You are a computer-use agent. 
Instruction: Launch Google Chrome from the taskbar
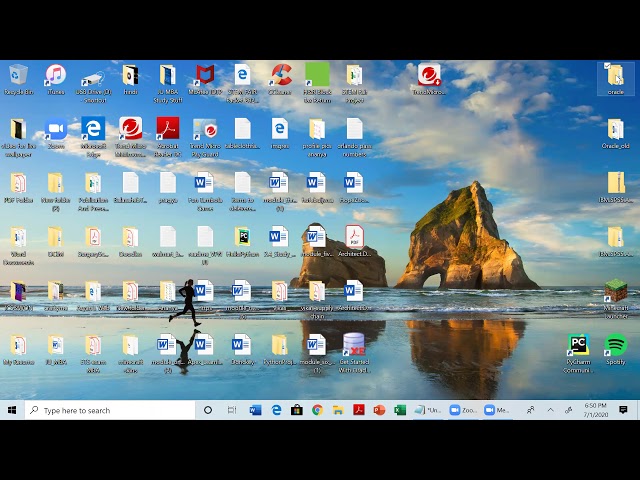coord(318,410)
